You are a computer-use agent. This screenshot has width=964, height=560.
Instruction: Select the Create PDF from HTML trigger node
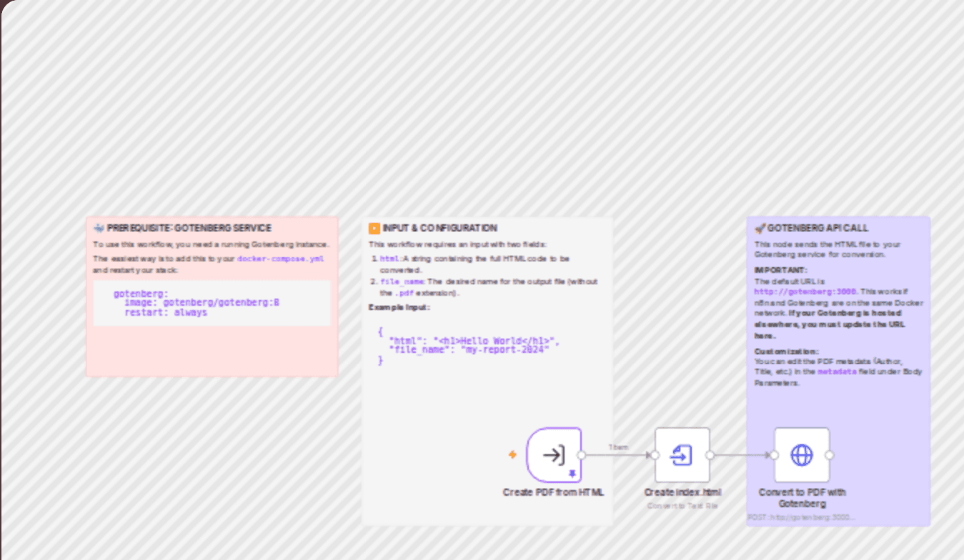(x=554, y=455)
